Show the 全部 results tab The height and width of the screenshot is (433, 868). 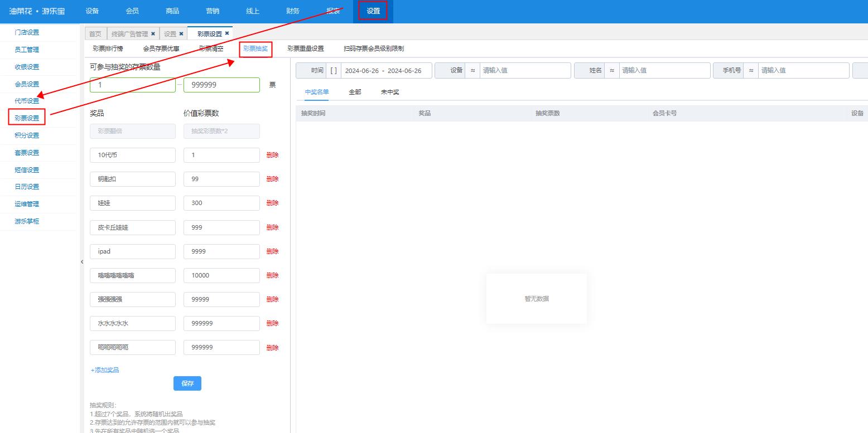[x=355, y=92]
